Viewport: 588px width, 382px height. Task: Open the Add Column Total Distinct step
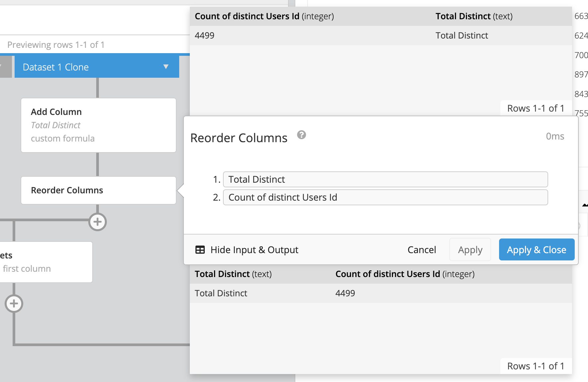pyautogui.click(x=99, y=125)
